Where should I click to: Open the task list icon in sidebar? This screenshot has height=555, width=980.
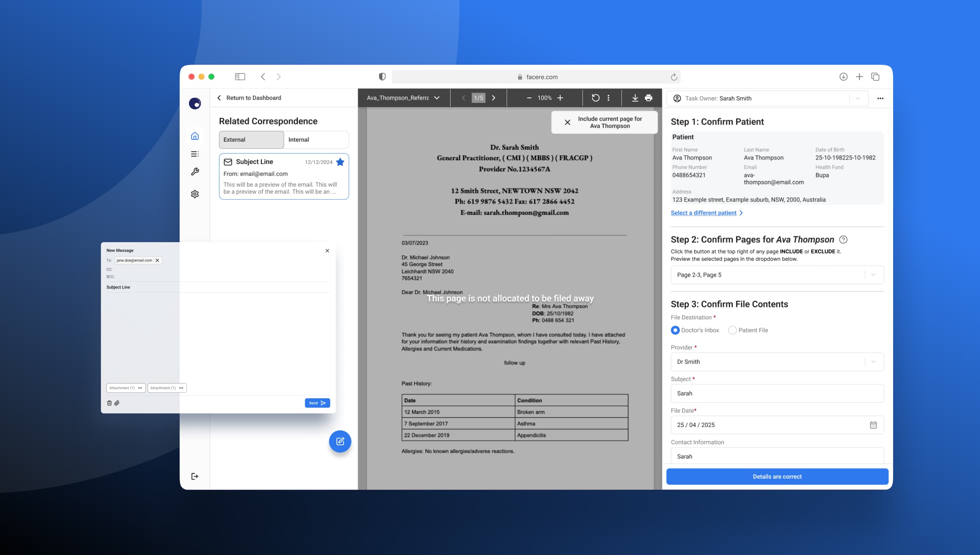(x=195, y=154)
